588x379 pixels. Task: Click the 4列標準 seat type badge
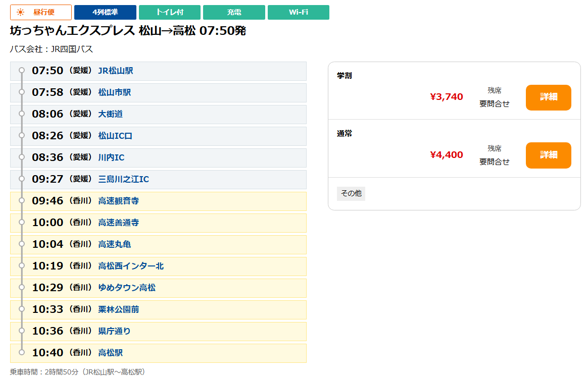pyautogui.click(x=106, y=12)
